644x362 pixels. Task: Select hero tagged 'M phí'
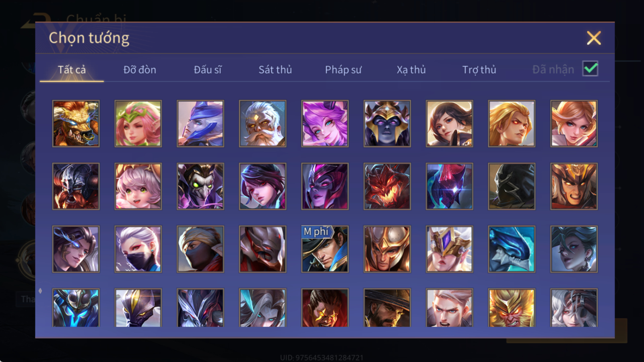tap(325, 249)
